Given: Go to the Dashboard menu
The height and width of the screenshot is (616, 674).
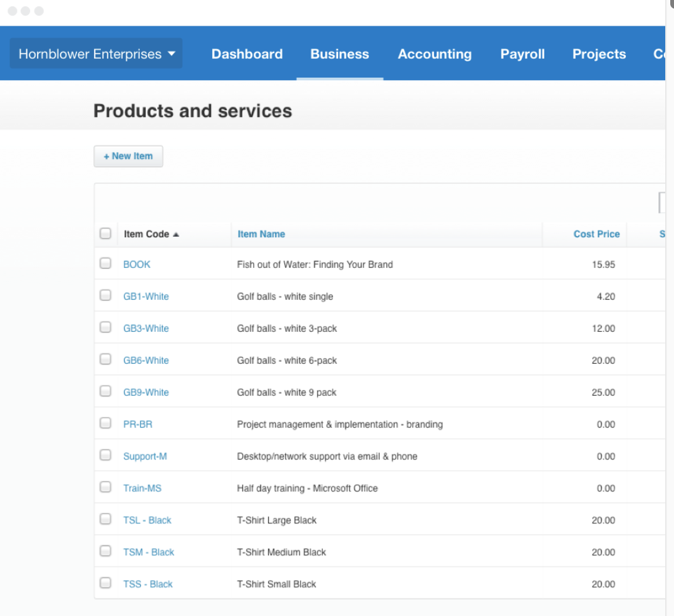Looking at the screenshot, I should [247, 54].
